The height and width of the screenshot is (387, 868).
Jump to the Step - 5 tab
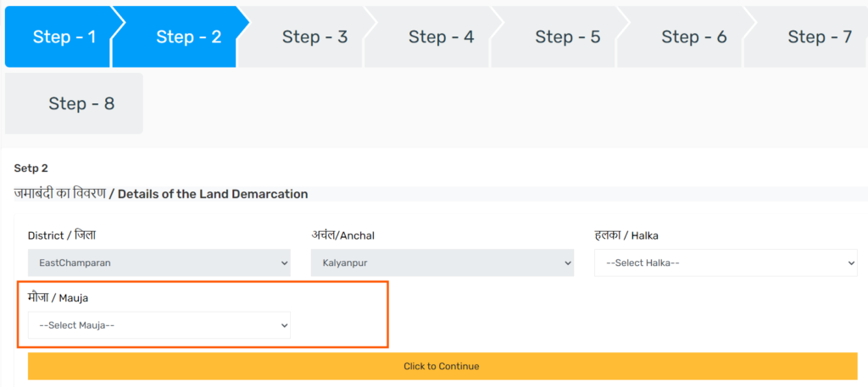click(x=567, y=36)
